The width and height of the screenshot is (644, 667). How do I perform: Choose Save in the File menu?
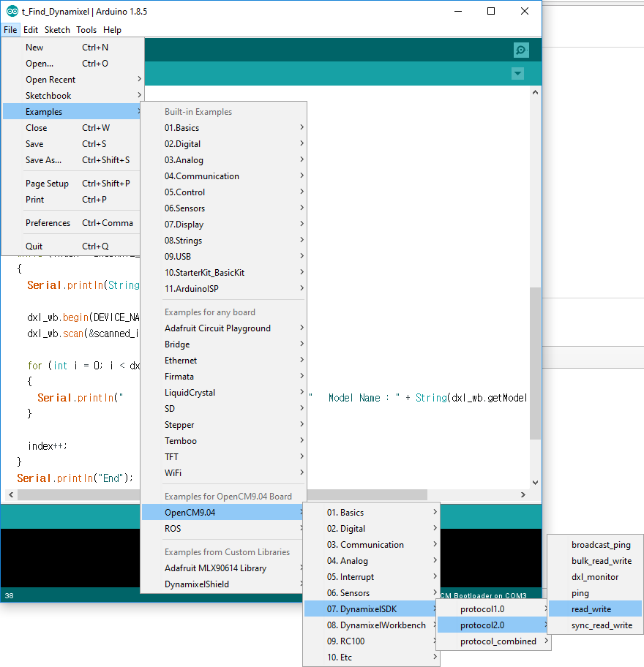[72, 144]
